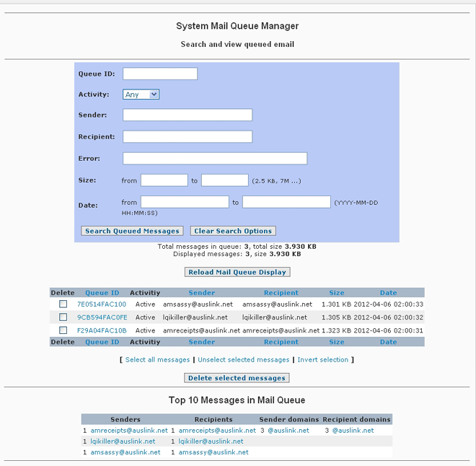Open queue message F29A04FAC10B

pos(102,330)
